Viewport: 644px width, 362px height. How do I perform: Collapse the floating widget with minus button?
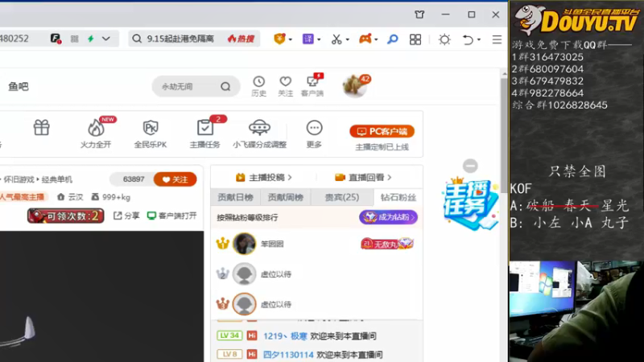pyautogui.click(x=470, y=166)
